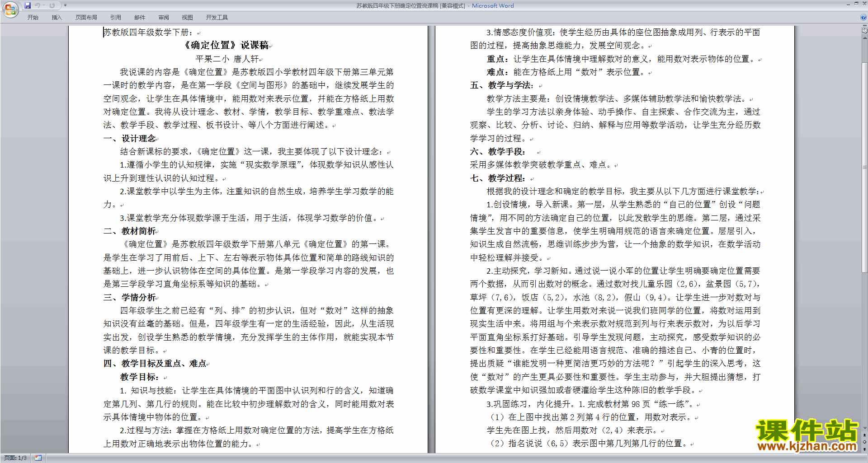
Task: Click the heading 四、教学目标及重点、难点
Action: pyautogui.click(x=155, y=364)
